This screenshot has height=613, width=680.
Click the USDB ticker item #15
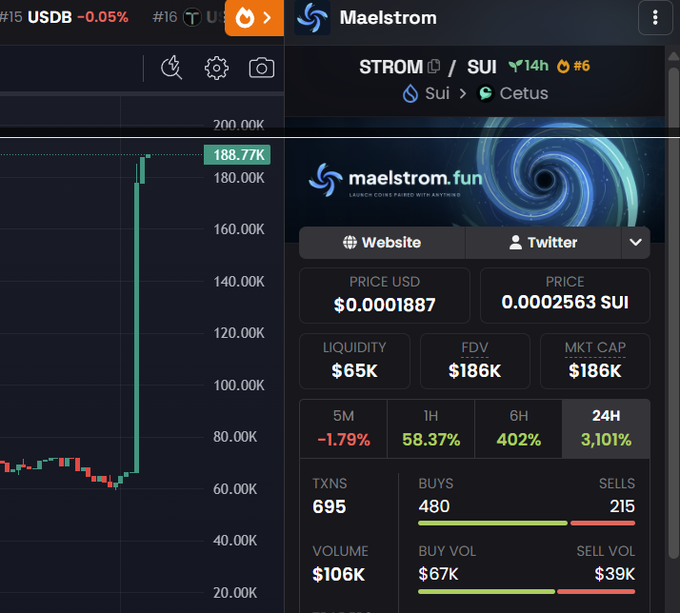pyautogui.click(x=64, y=17)
